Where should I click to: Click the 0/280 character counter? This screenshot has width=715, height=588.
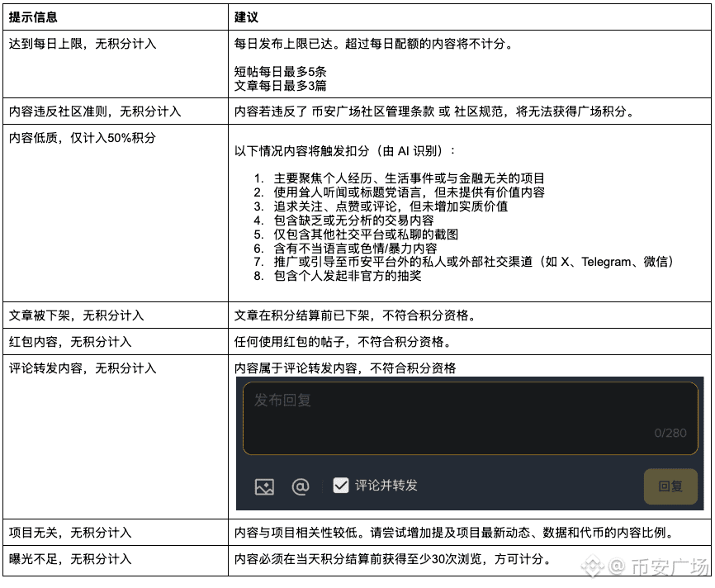(x=670, y=433)
